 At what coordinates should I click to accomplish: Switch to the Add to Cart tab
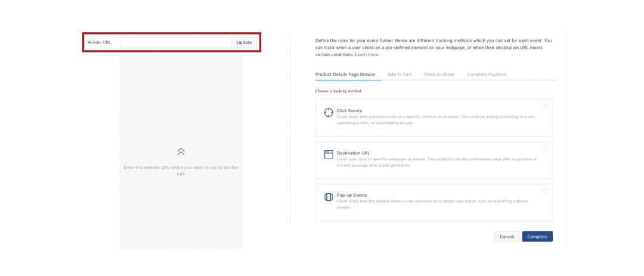point(400,75)
